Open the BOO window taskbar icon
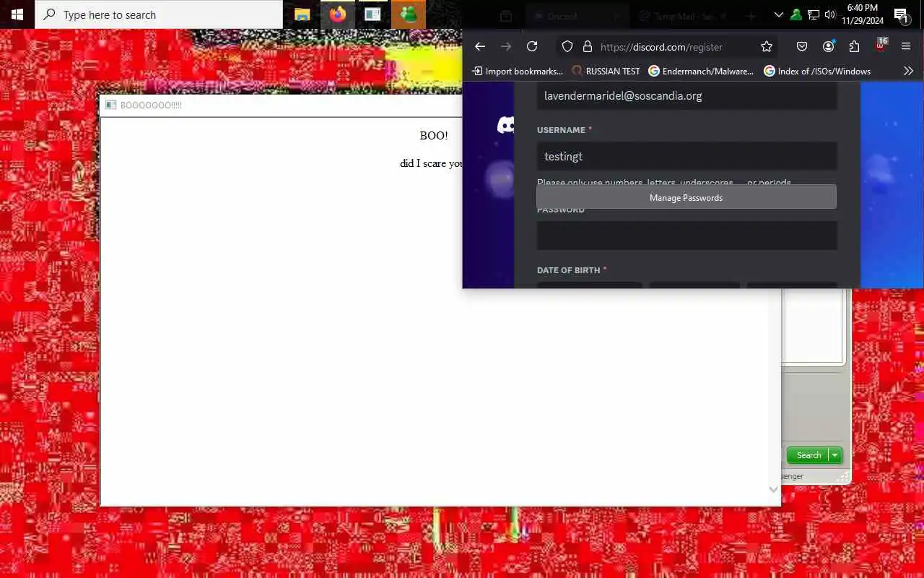 pyautogui.click(x=372, y=14)
